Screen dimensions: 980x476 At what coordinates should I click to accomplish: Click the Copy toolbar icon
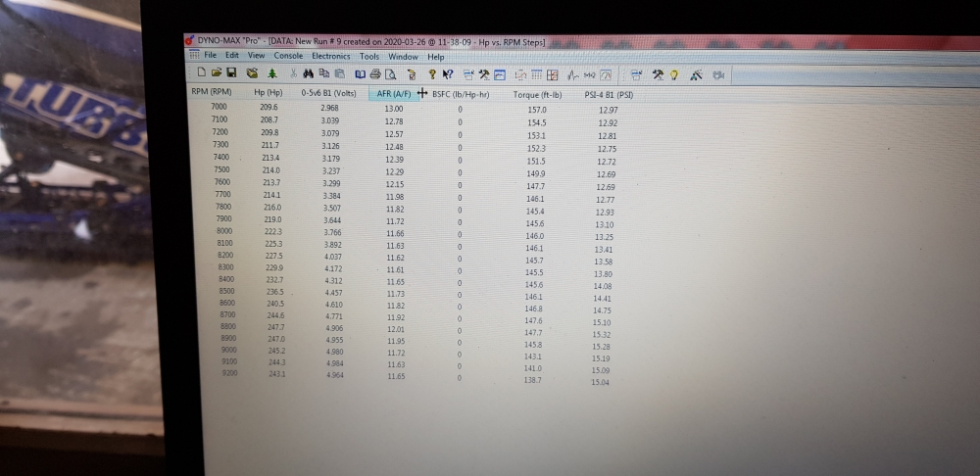point(323,73)
